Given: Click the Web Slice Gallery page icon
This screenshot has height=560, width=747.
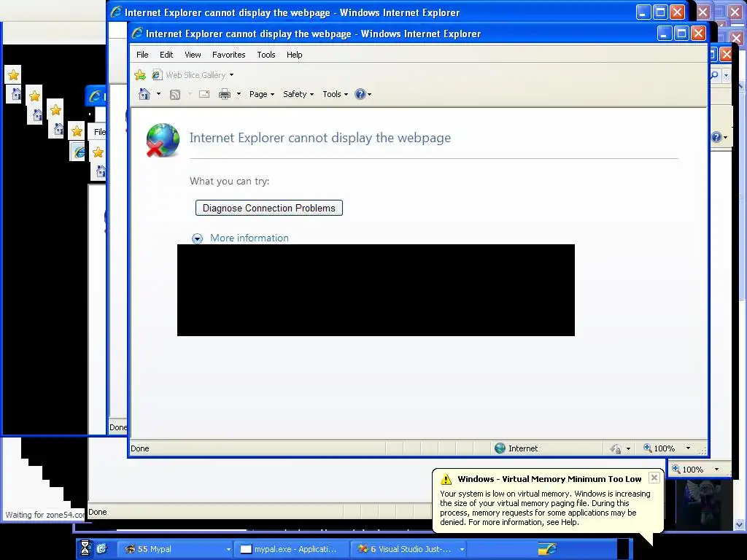Looking at the screenshot, I should [157, 75].
